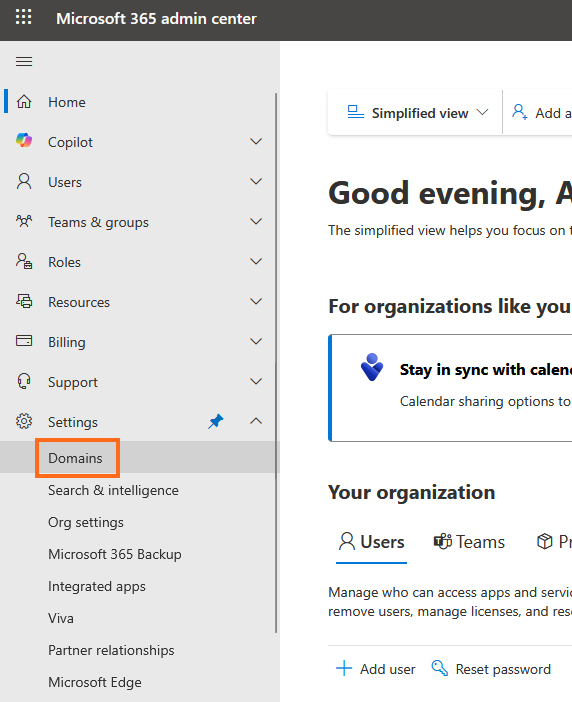Image resolution: width=572 pixels, height=702 pixels.
Task: Click the Settings gear icon
Action: [x=24, y=421]
